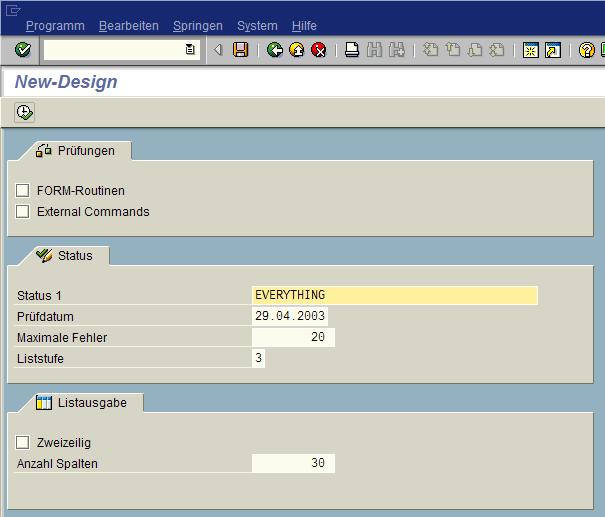Viewport: 605px width, 517px height.
Task: Click the green Back arrow icon
Action: click(275, 50)
